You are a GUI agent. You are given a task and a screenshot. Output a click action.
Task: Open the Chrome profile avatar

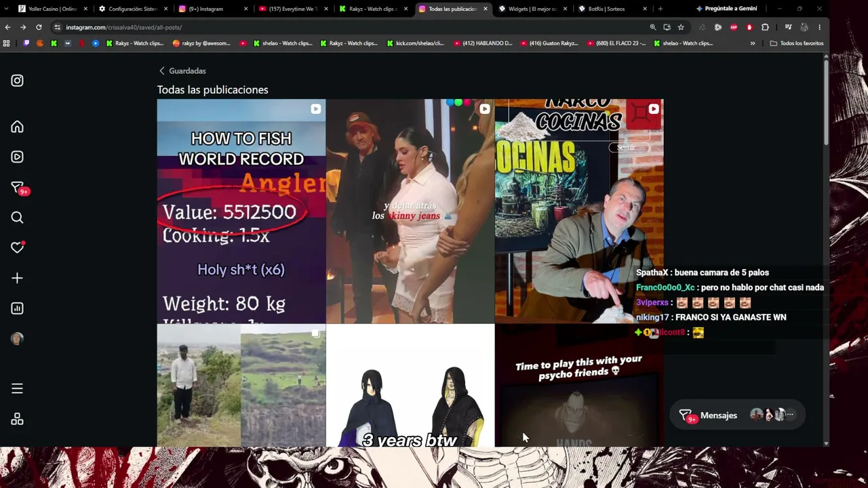(x=804, y=27)
